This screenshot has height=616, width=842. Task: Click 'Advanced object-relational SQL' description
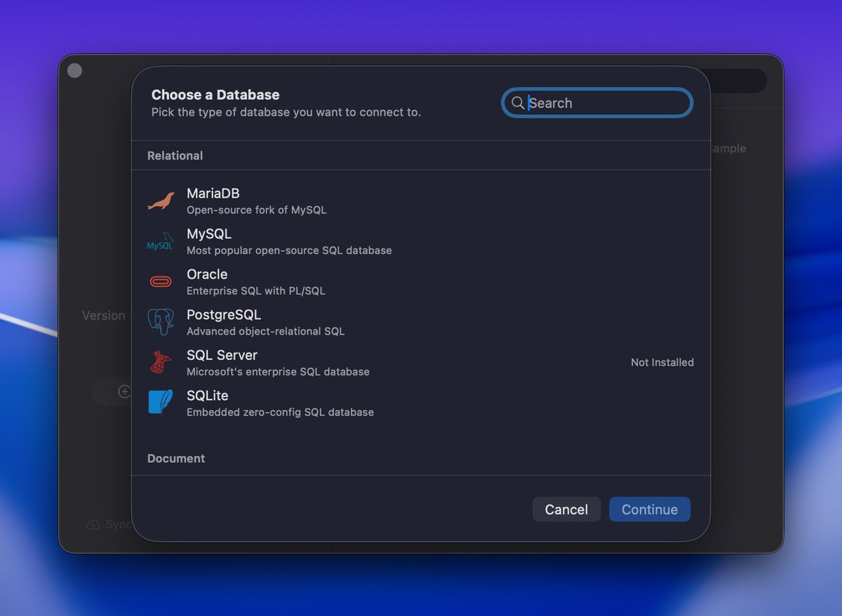pyautogui.click(x=265, y=331)
